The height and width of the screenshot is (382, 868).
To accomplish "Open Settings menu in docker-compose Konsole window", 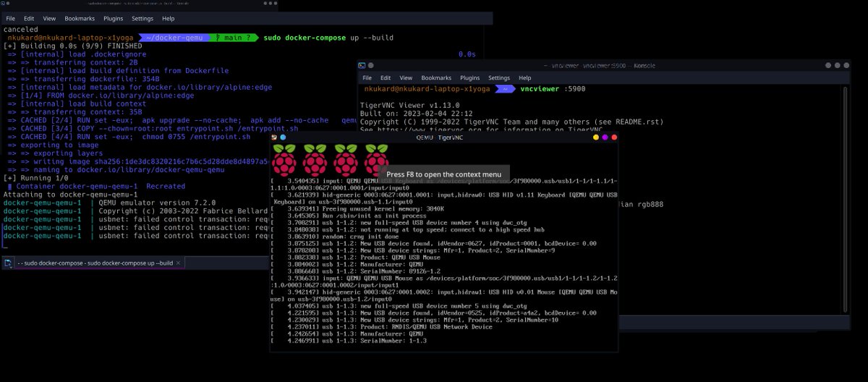I will [142, 18].
